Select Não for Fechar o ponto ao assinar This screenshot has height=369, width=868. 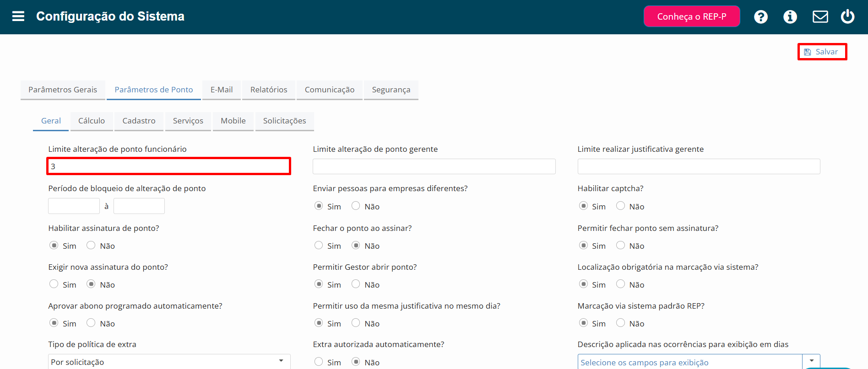click(356, 245)
